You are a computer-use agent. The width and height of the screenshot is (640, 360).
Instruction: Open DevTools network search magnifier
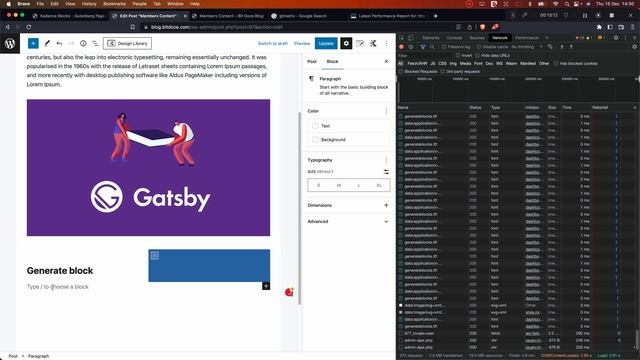coord(432,47)
